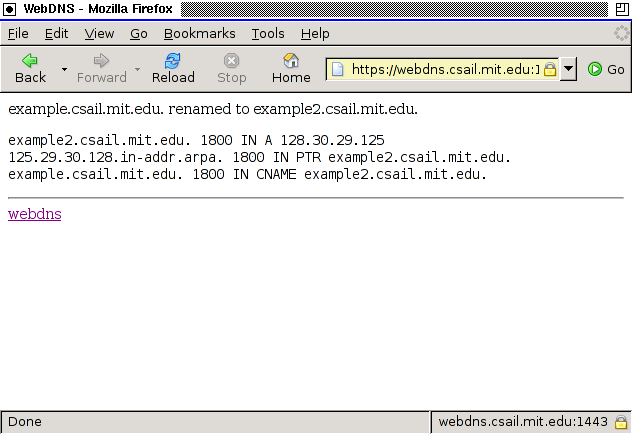Open the Tools menu
The width and height of the screenshot is (632, 434).
click(x=268, y=33)
